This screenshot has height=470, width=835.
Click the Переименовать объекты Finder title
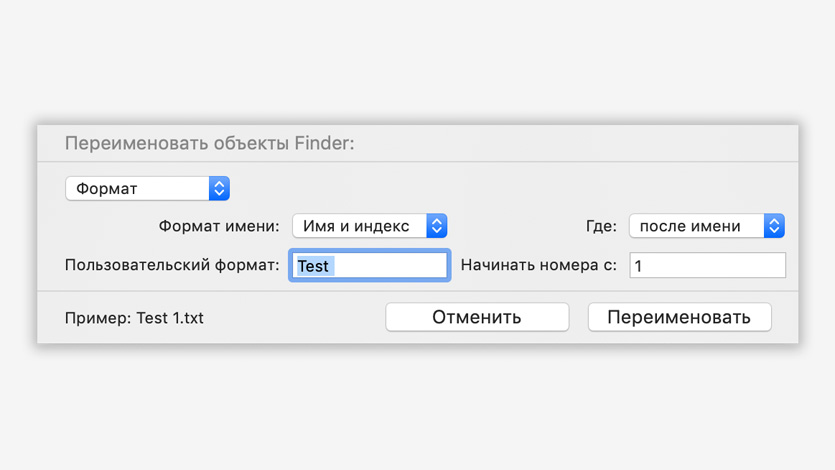point(209,144)
